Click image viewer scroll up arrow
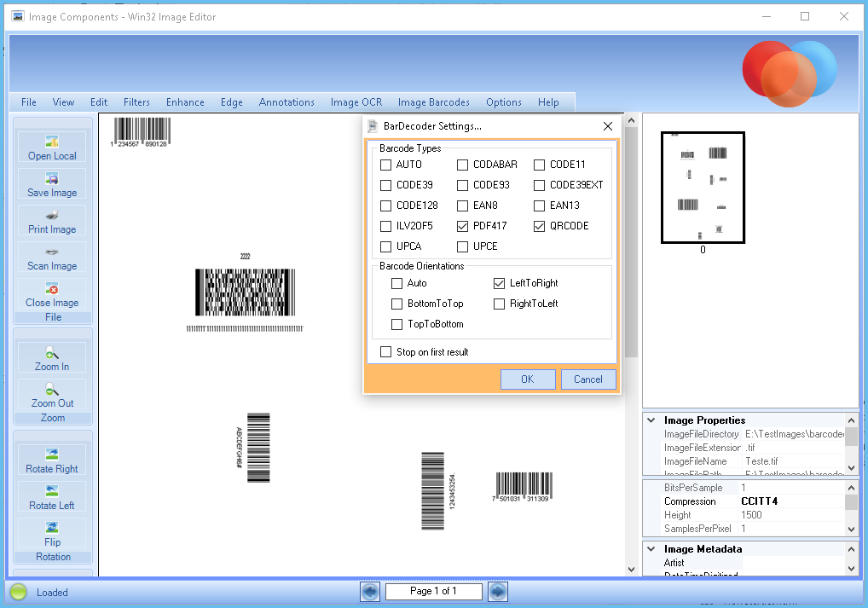 point(631,120)
